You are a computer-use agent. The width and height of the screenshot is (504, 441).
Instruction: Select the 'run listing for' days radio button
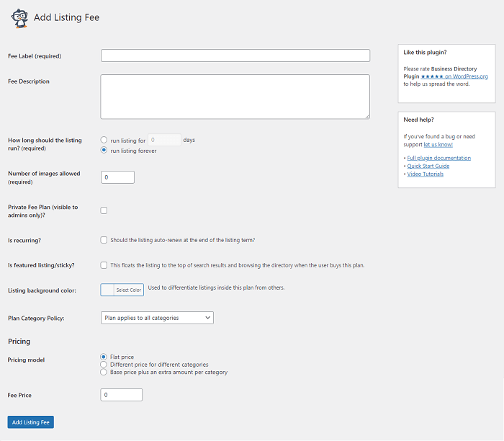[x=104, y=140]
